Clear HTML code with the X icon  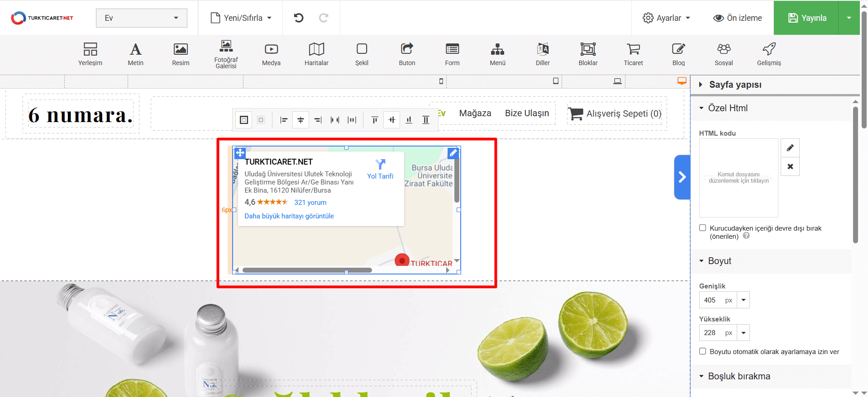pyautogui.click(x=790, y=166)
